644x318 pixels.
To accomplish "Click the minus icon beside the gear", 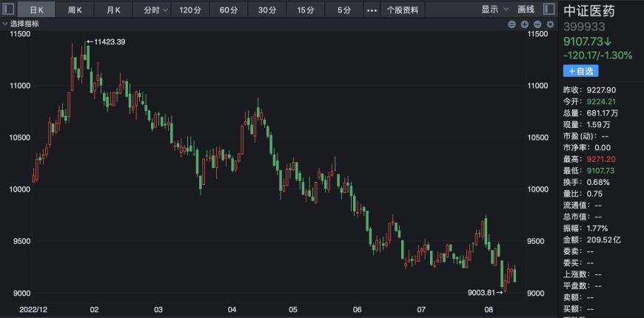I will tap(537, 24).
